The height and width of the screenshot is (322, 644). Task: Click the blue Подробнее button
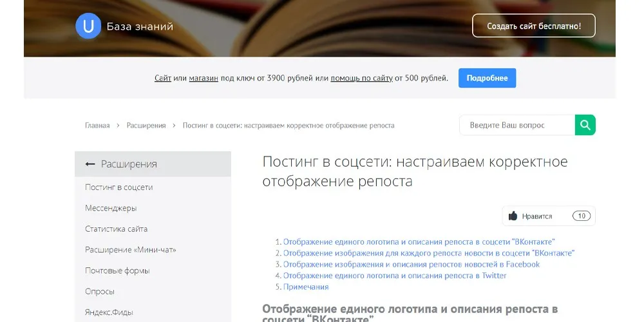tap(487, 78)
